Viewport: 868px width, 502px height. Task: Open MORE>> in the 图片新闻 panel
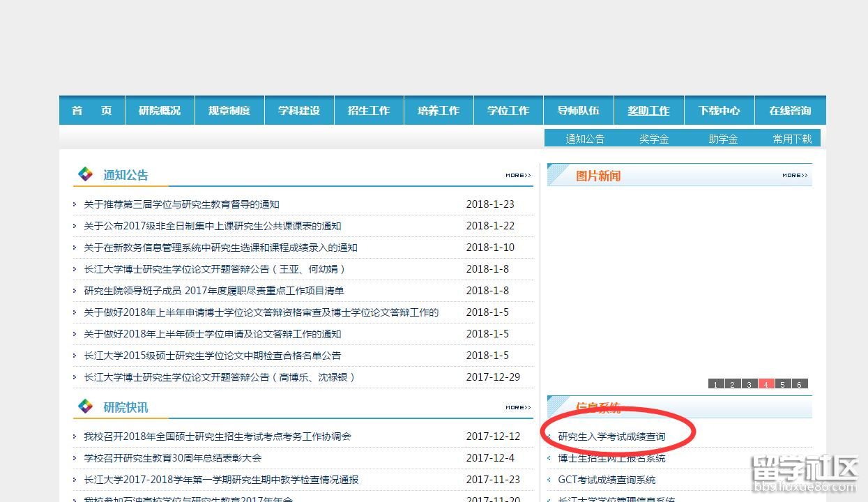[x=795, y=176]
